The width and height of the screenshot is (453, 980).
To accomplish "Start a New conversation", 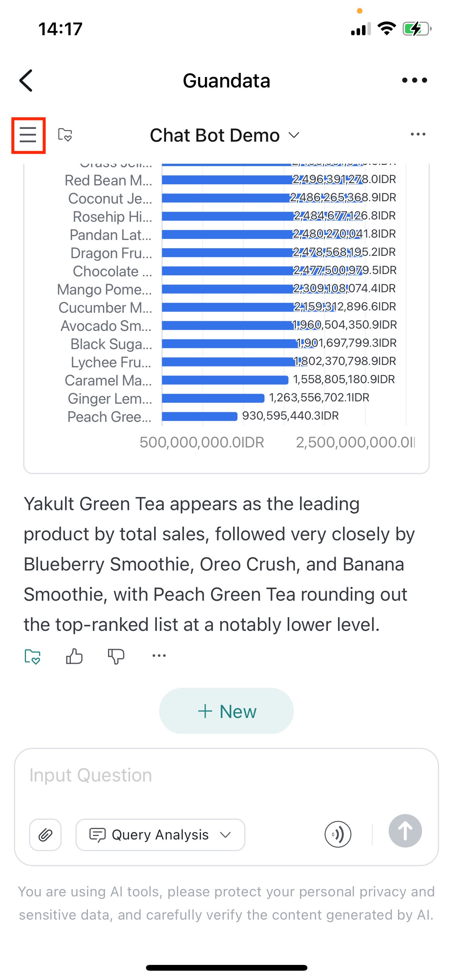I will pos(226,711).
